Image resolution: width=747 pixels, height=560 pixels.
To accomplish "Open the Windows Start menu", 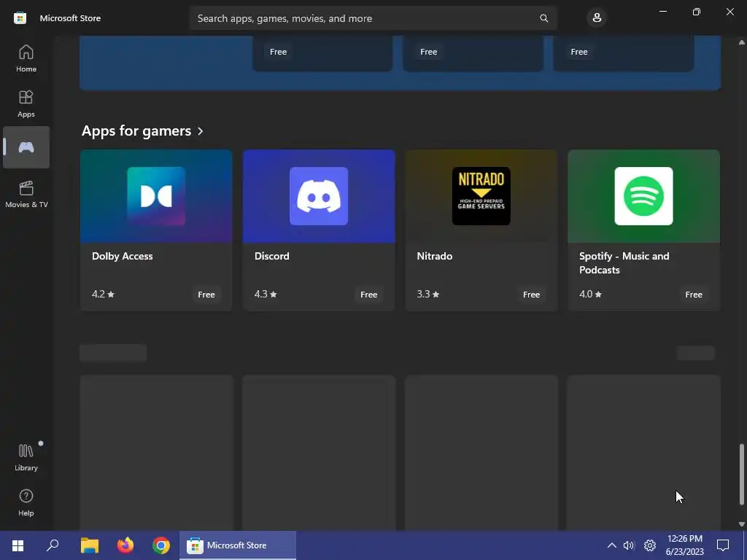I will pos(18,545).
